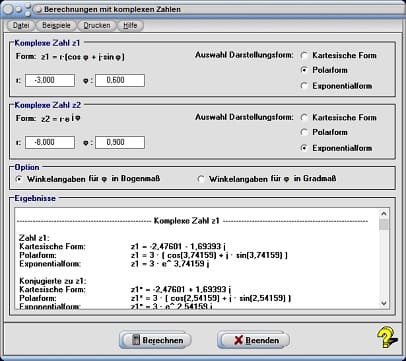Click the results scrollbar thumb

pyautogui.click(x=384, y=224)
